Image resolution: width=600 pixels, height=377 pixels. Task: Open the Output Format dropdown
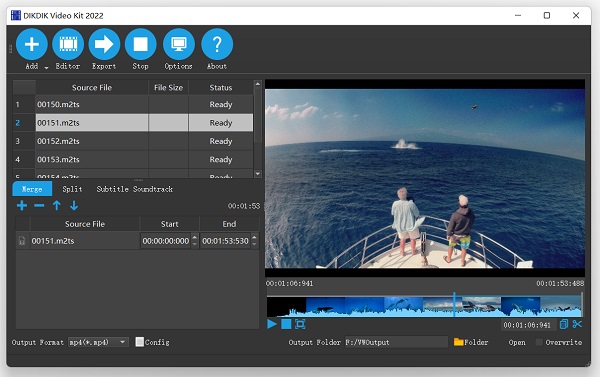point(98,342)
